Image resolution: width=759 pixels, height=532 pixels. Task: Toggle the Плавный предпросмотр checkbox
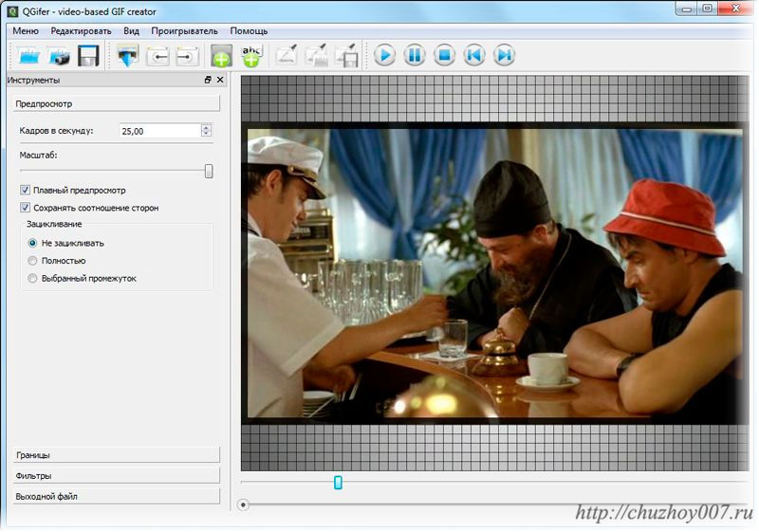pyautogui.click(x=26, y=190)
